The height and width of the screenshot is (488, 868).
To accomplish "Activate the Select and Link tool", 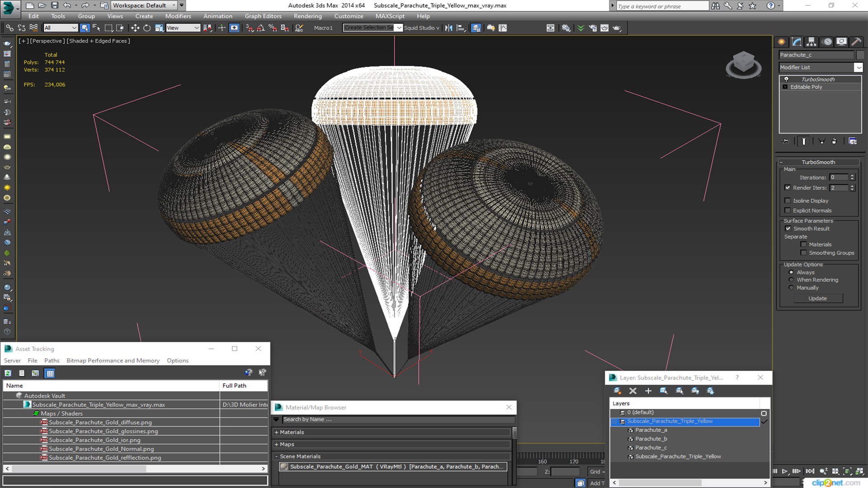I will point(9,28).
